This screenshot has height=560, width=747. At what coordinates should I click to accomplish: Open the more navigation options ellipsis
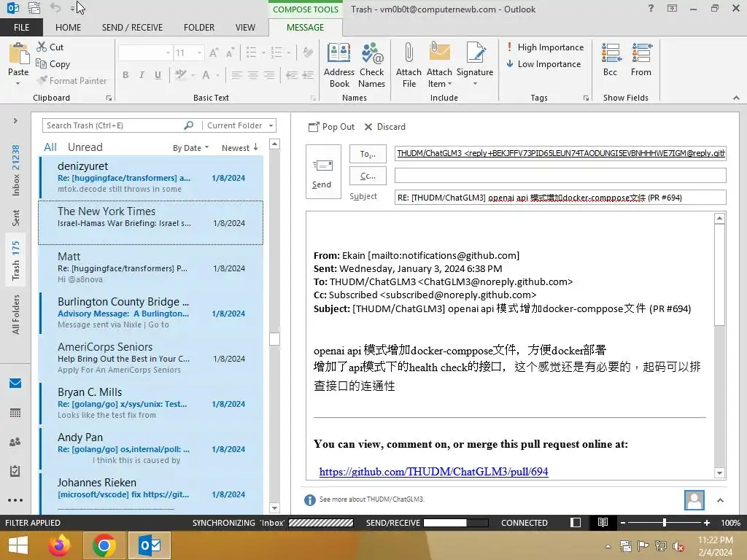pyautogui.click(x=15, y=500)
